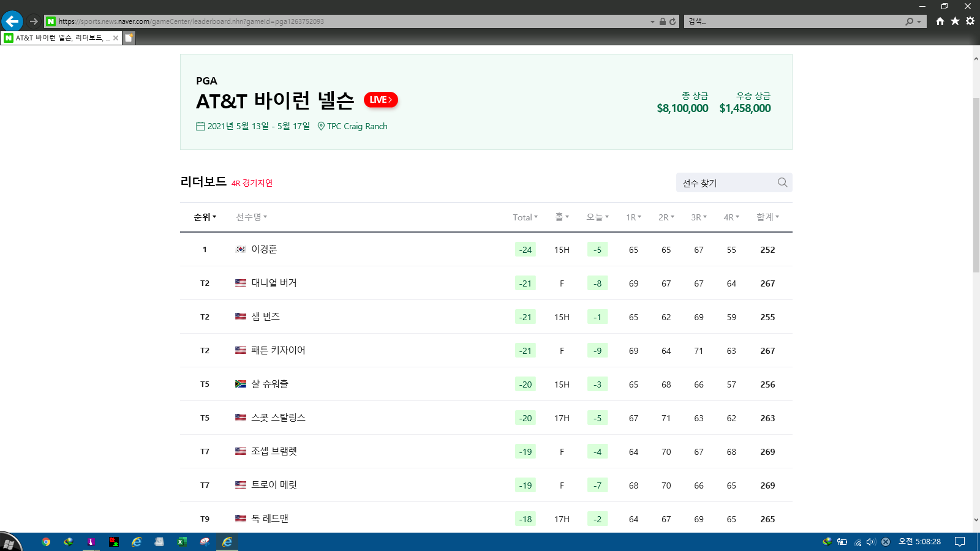Open player 트로이 메릿
Viewport: 980px width, 551px height.
(274, 485)
